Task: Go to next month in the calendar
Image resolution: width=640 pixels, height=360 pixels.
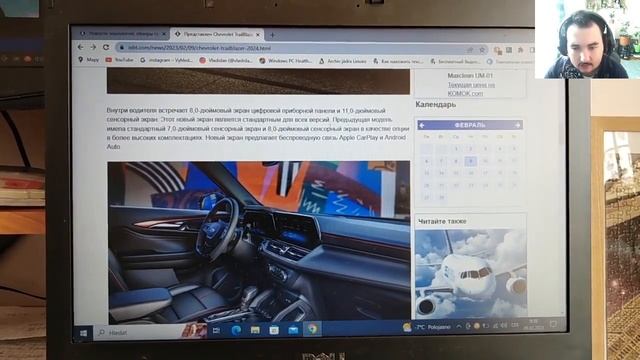Action: click(518, 125)
